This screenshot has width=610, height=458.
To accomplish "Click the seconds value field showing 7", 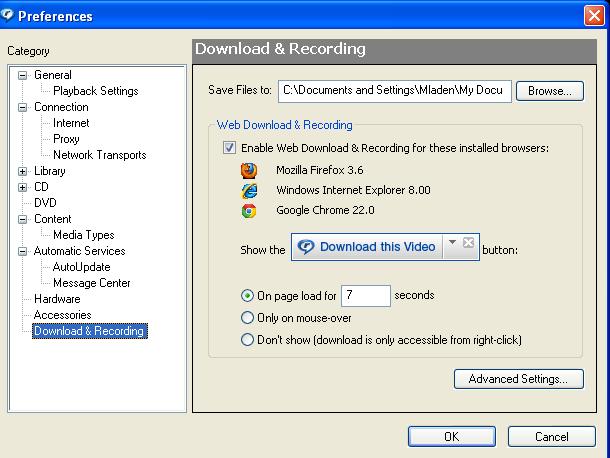I will point(366,296).
